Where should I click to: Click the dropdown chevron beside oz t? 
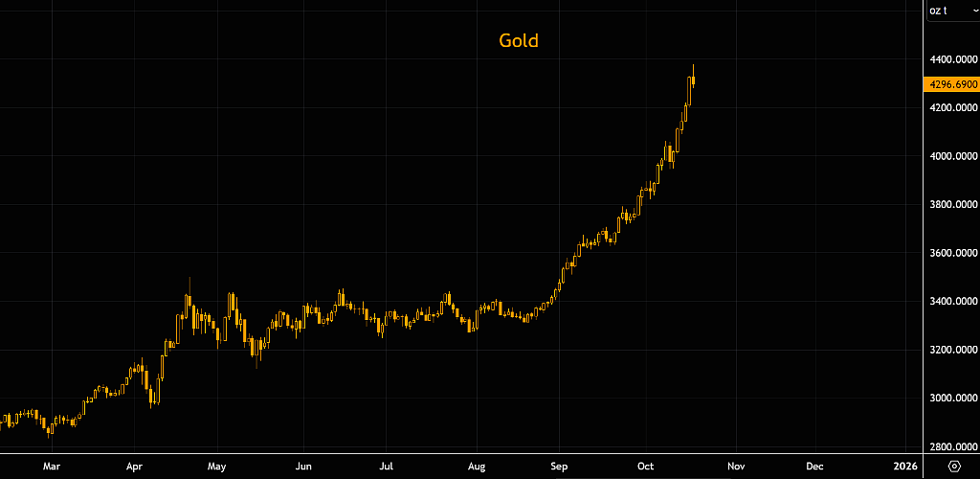(970, 11)
